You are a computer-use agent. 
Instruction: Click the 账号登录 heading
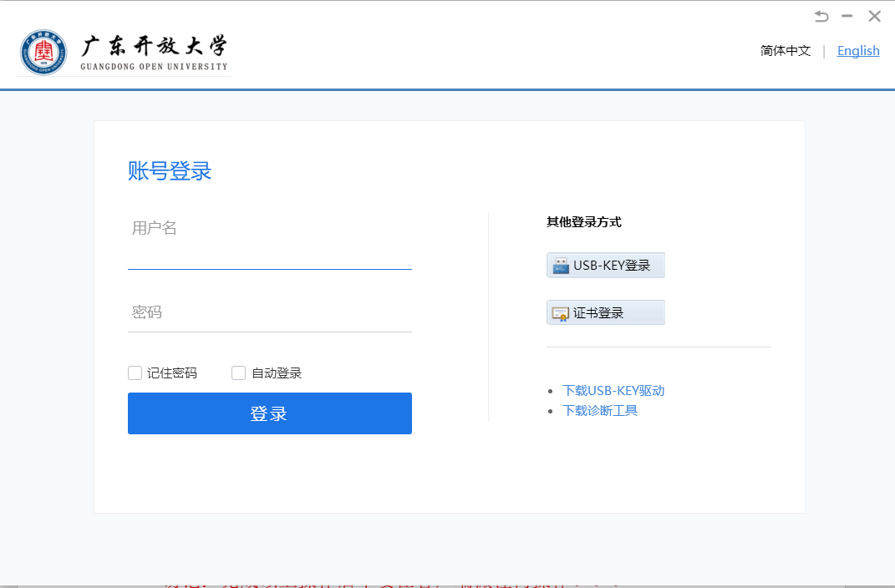[x=170, y=171]
